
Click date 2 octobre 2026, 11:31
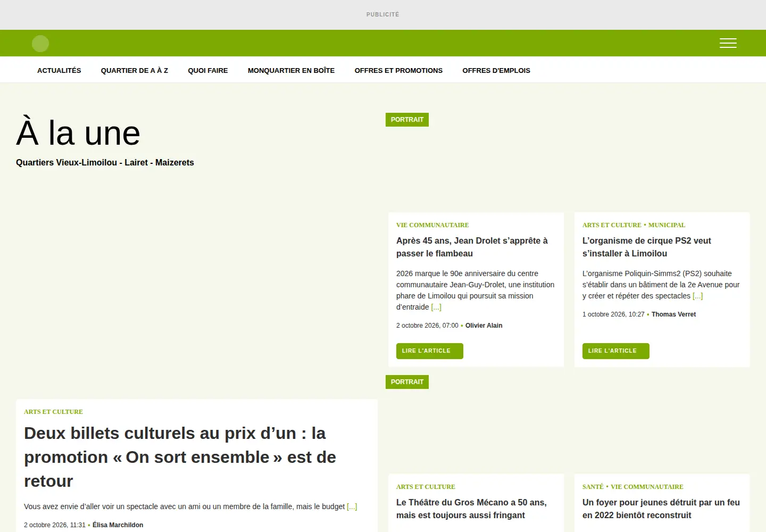55,525
